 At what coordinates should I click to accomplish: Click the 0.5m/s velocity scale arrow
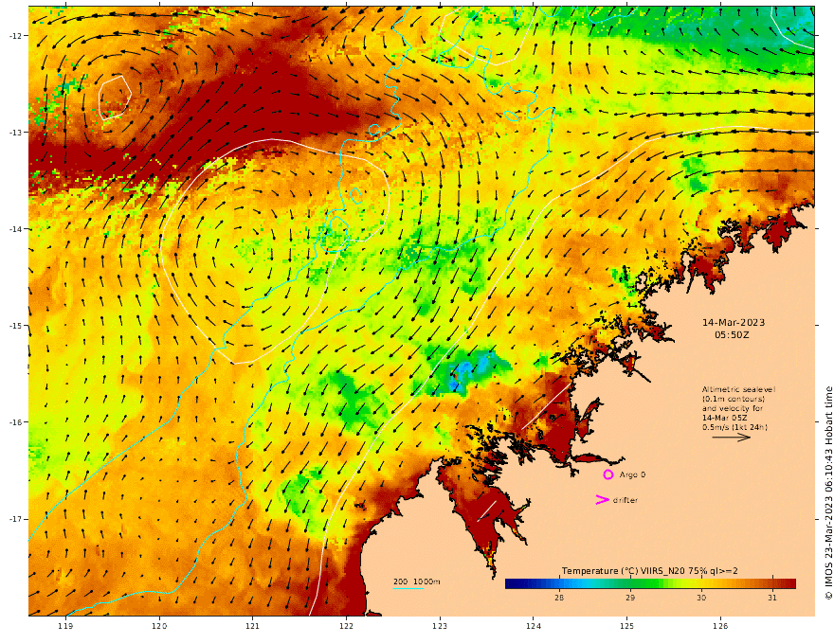point(732,438)
